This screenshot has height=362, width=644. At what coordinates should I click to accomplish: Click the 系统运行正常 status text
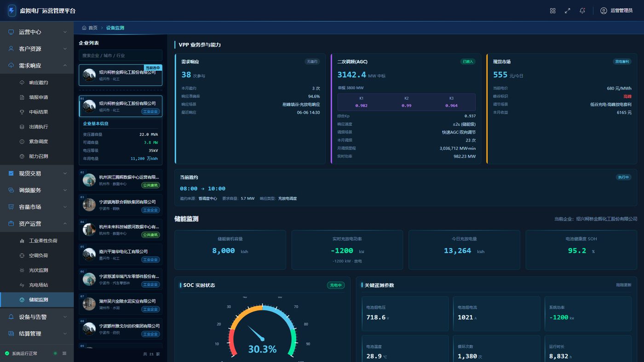click(25, 353)
